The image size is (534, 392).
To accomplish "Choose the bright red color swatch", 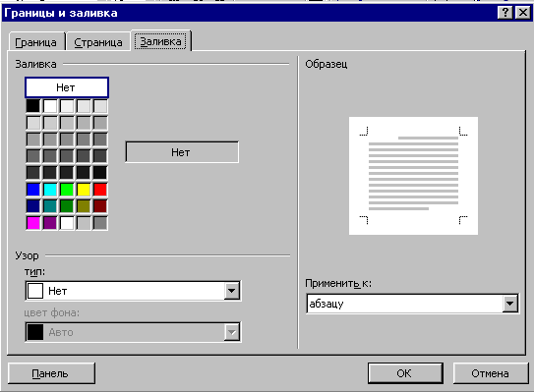I will coord(100,190).
